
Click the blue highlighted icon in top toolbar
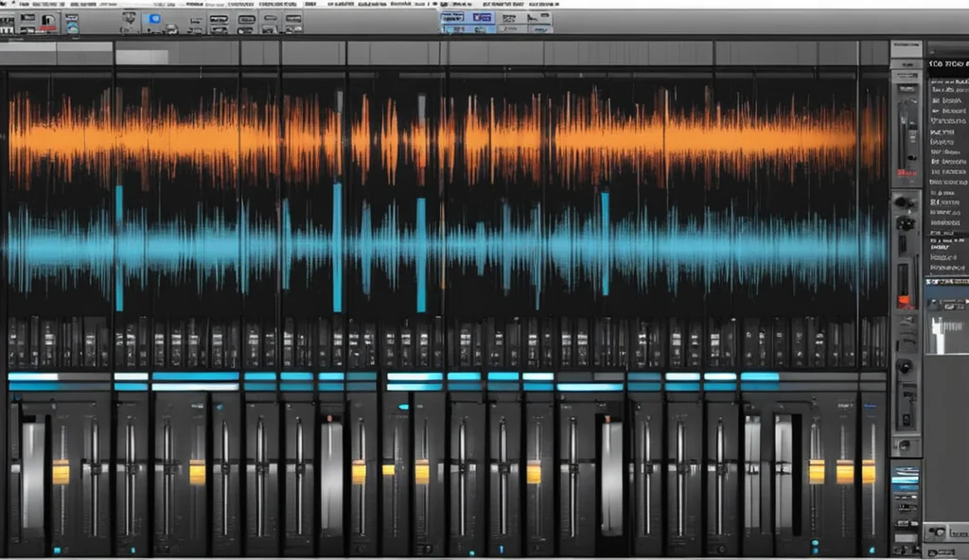click(153, 19)
